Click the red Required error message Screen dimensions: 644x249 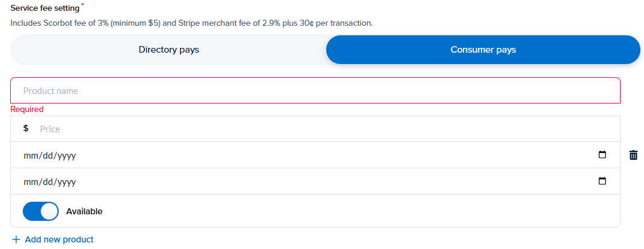coord(27,110)
